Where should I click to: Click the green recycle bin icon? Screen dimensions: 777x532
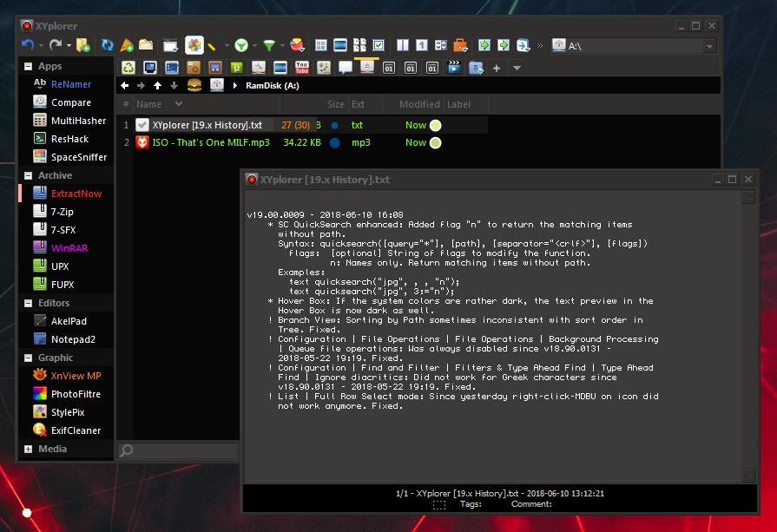[128, 68]
